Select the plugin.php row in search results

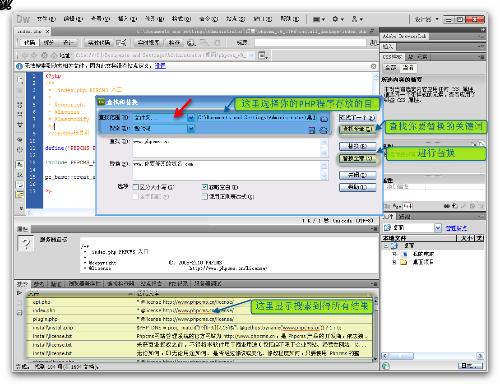point(199,319)
